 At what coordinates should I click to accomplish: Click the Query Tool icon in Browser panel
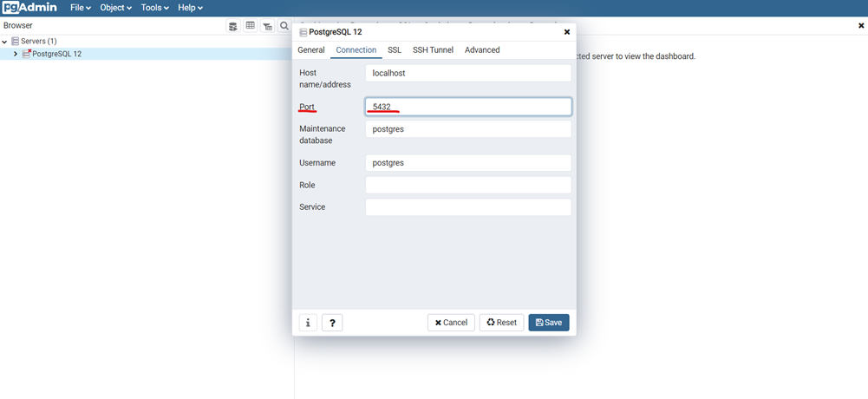click(233, 26)
